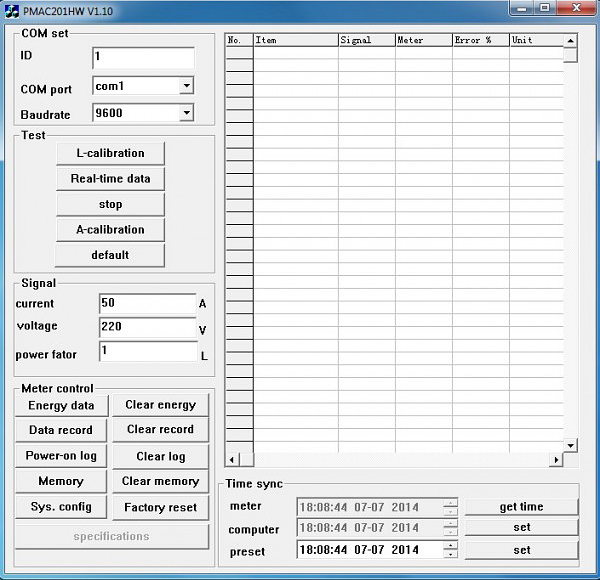
Task: Minimize the PMAC201HW window
Action: pos(522,8)
